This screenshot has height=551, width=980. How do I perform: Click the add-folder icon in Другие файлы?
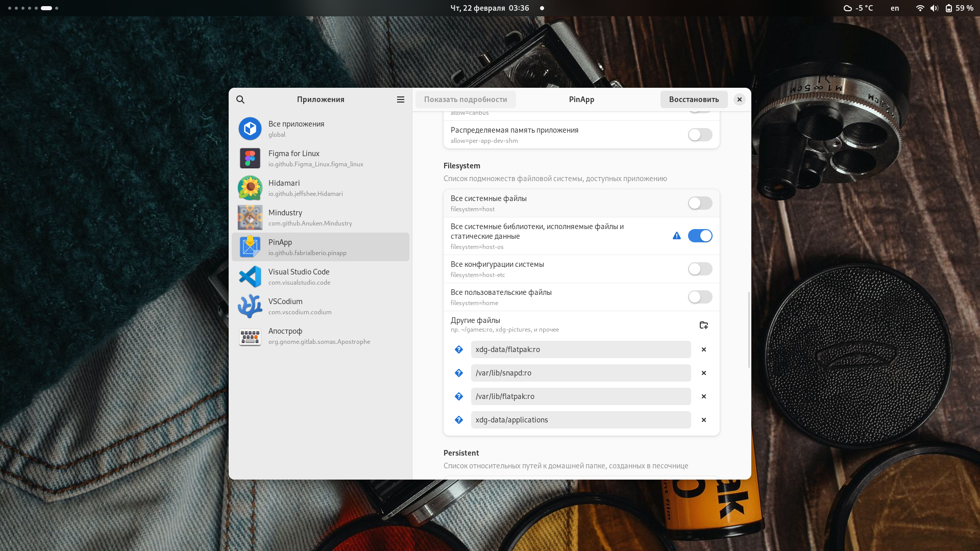[x=704, y=325]
